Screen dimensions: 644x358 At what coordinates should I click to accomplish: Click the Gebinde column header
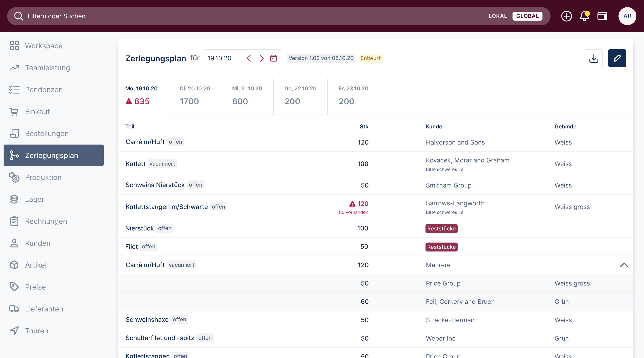pos(566,127)
